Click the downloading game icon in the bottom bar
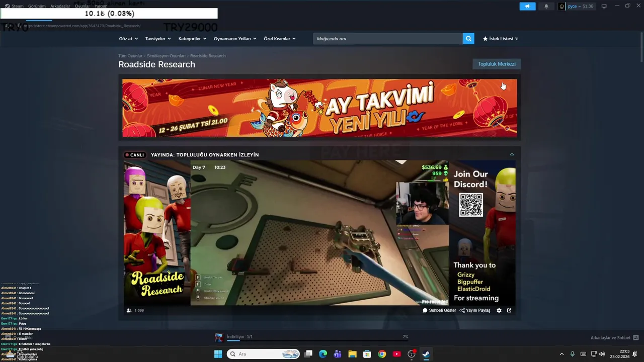644x362 pixels. [219, 337]
